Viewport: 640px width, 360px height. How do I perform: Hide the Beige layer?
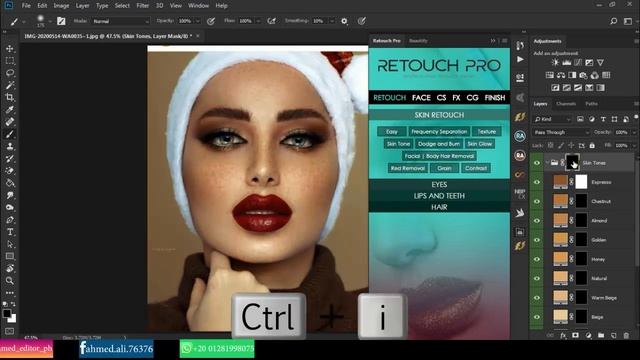click(x=537, y=317)
